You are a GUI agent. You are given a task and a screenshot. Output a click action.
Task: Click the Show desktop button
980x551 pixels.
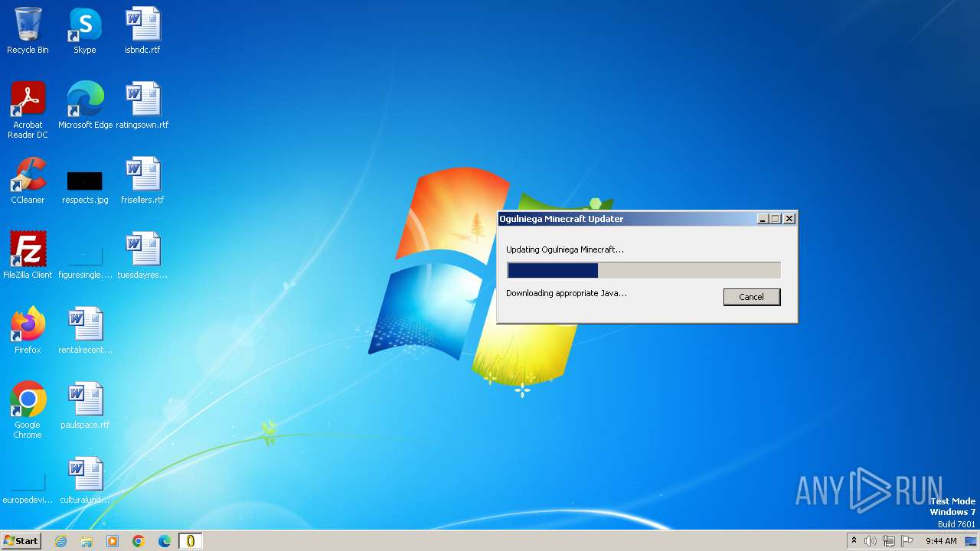pyautogui.click(x=972, y=541)
